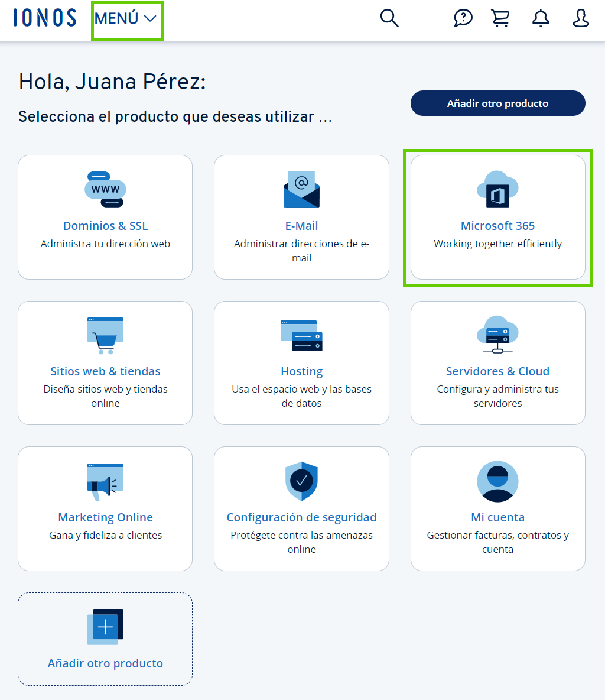Click 'Protégete contra las amenazas online' text
The width and height of the screenshot is (605, 700).
[301, 542]
